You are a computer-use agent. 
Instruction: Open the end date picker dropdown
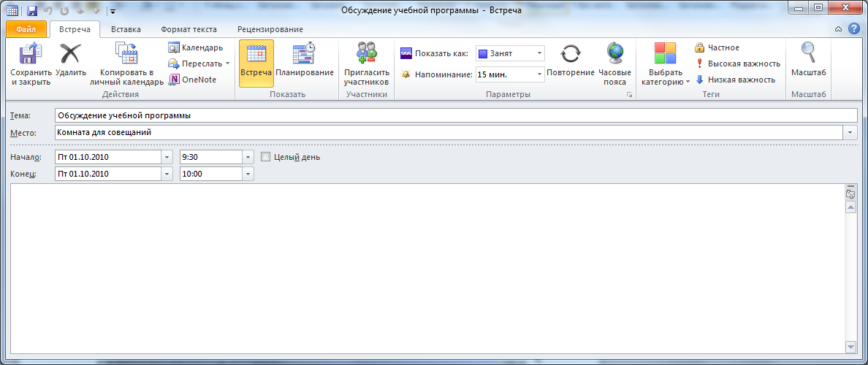click(x=168, y=174)
